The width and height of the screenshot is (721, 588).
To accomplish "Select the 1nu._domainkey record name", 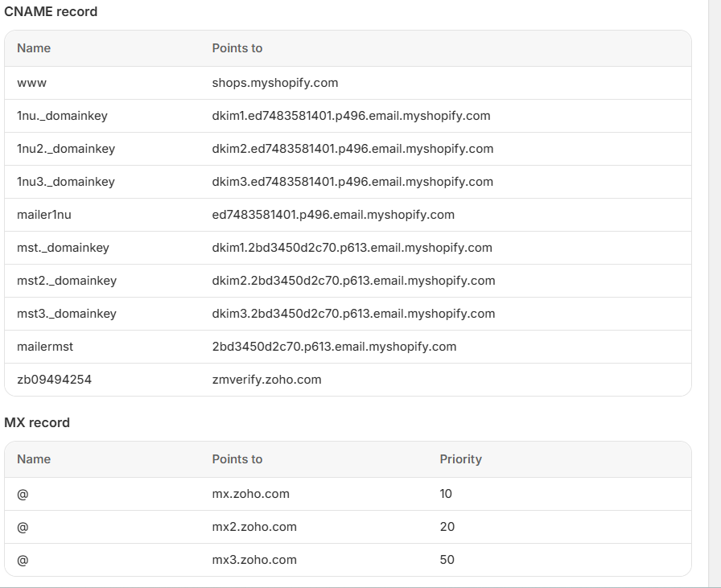I will click(x=62, y=116).
